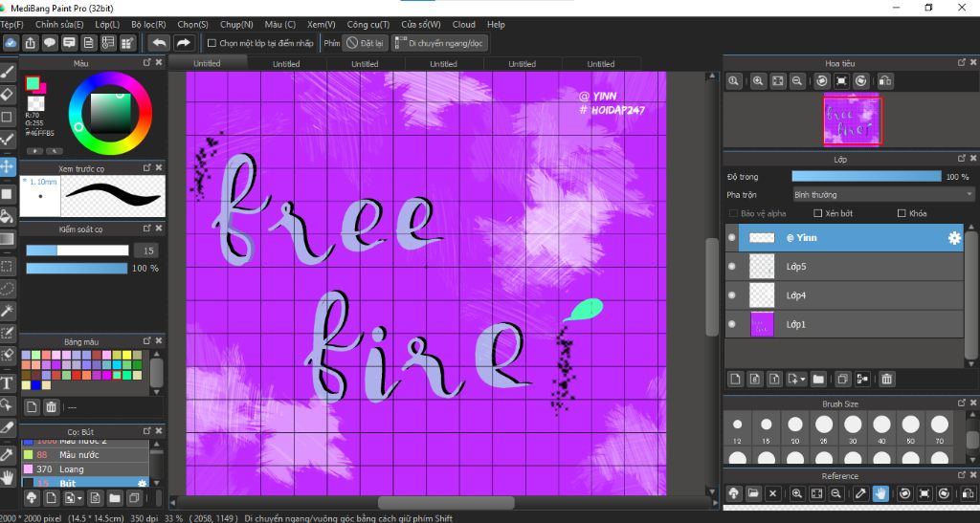Image resolution: width=980 pixels, height=523 pixels.
Task: Select the Eraser tool in the left toolbox
Action: (7, 95)
